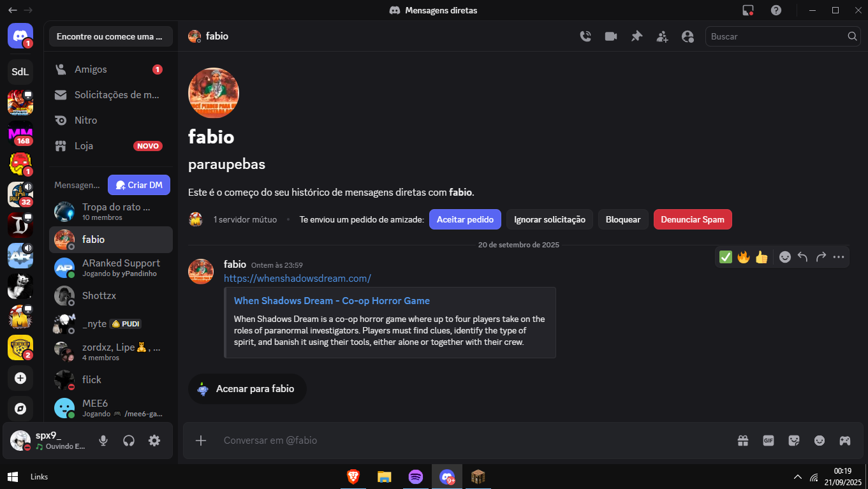868x489 pixels.
Task: Add friends to this DM
Action: click(x=662, y=36)
